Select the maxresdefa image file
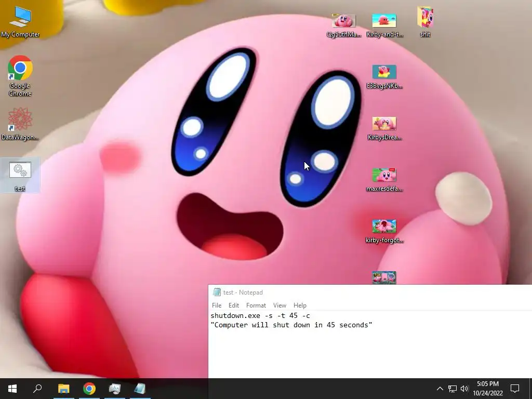This screenshot has width=532, height=399. pyautogui.click(x=384, y=180)
